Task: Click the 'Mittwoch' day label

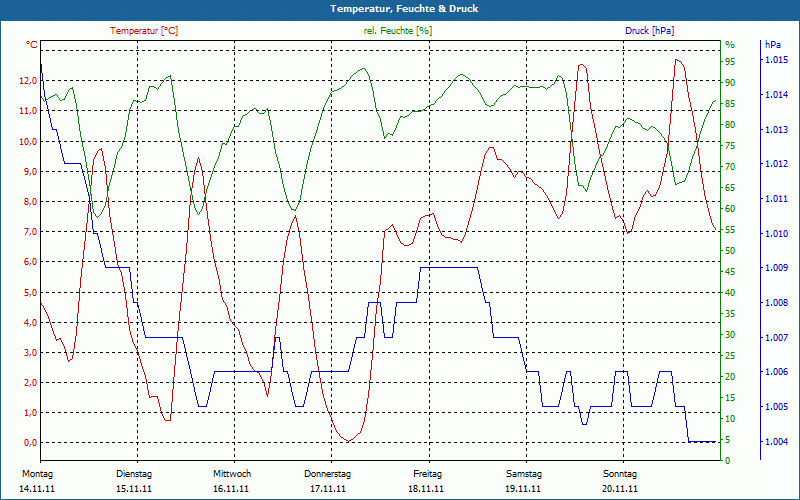Action: [232, 473]
